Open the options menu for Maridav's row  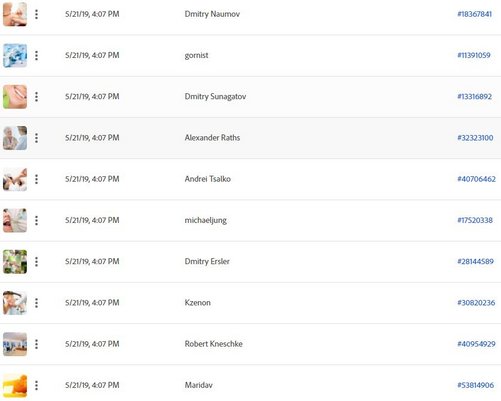pos(36,385)
